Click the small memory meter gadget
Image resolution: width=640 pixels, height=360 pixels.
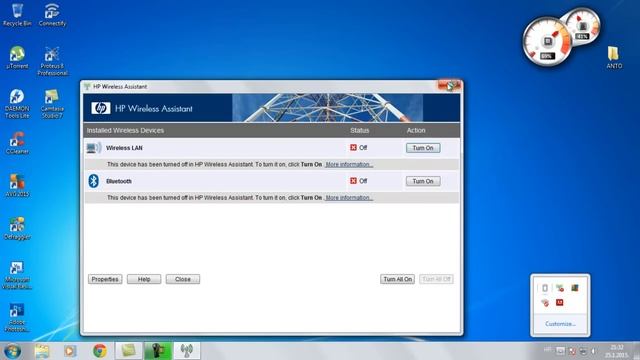[582, 27]
